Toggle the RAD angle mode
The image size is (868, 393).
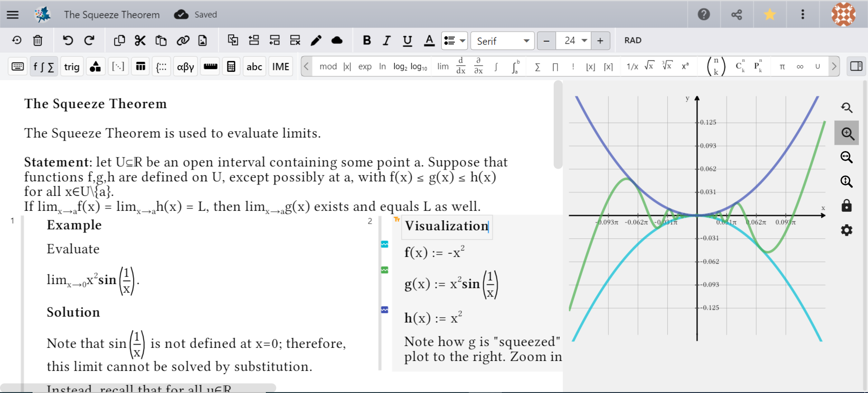(x=633, y=40)
